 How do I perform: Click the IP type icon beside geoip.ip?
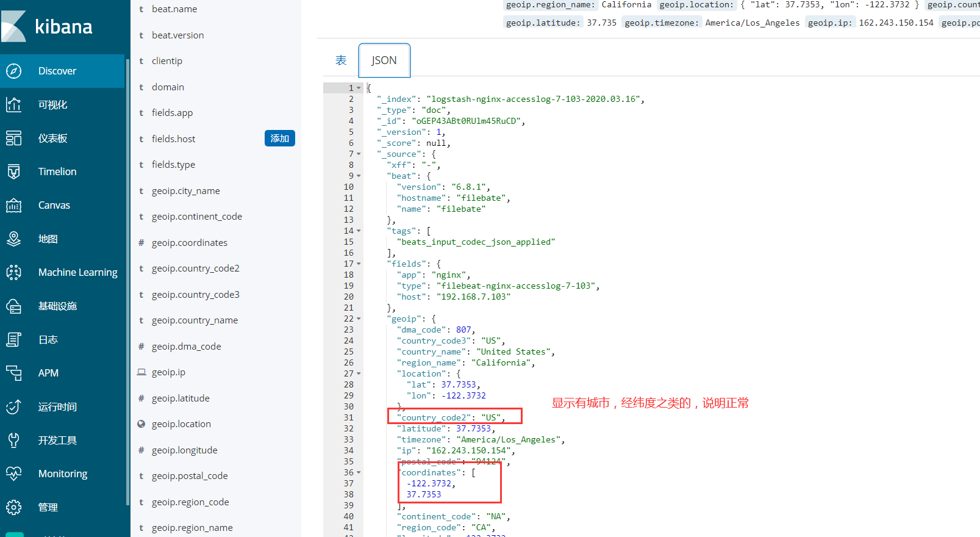coord(141,372)
